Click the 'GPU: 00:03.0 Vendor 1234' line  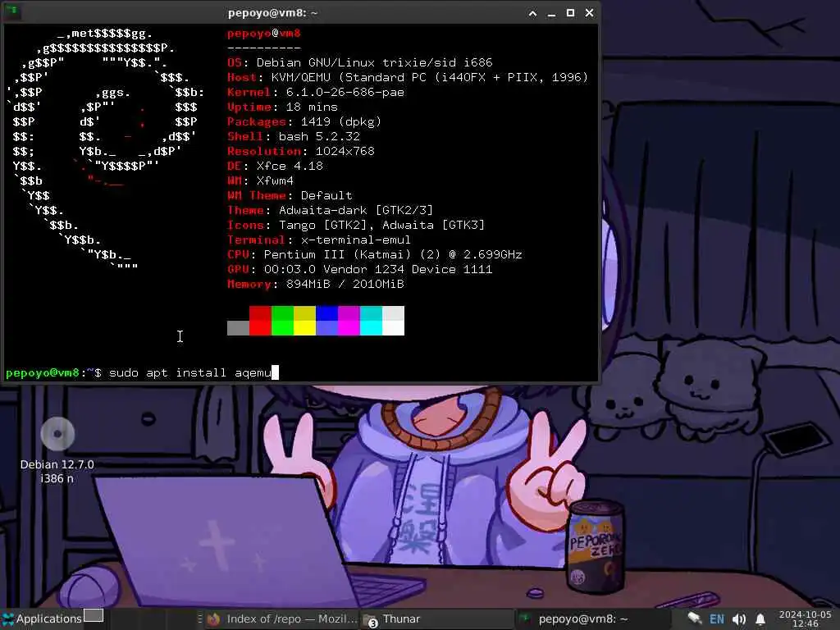point(360,269)
